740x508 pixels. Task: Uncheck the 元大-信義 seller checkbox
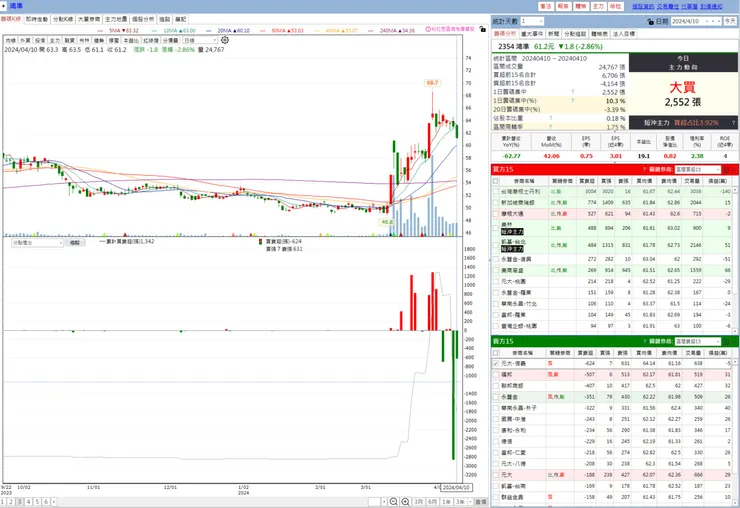point(496,364)
